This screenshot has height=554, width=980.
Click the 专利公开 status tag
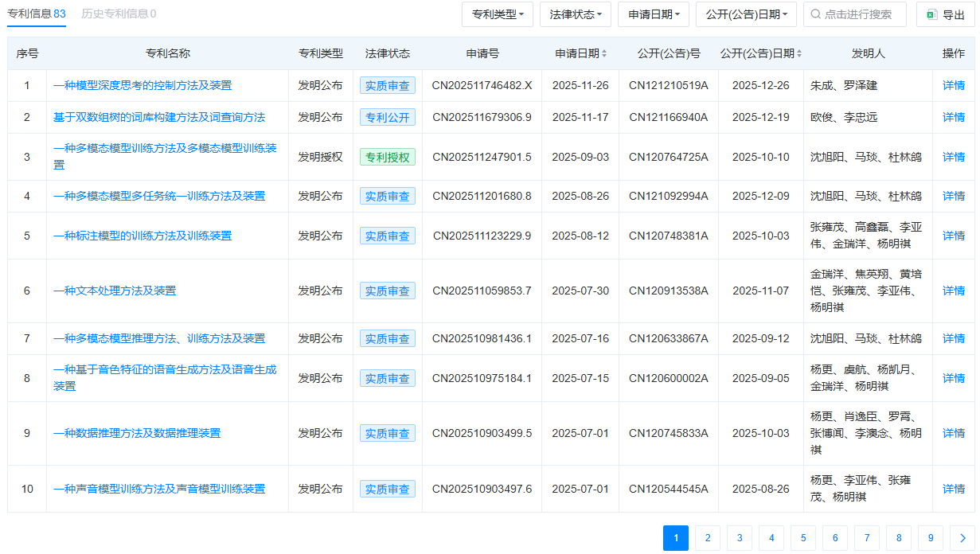(x=387, y=117)
